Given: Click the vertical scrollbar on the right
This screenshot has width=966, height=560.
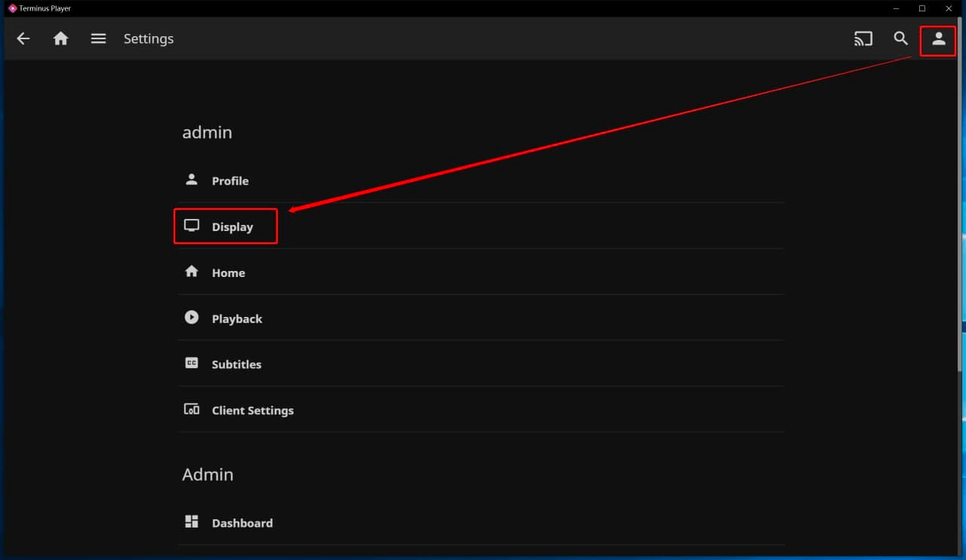Looking at the screenshot, I should click(x=961, y=226).
